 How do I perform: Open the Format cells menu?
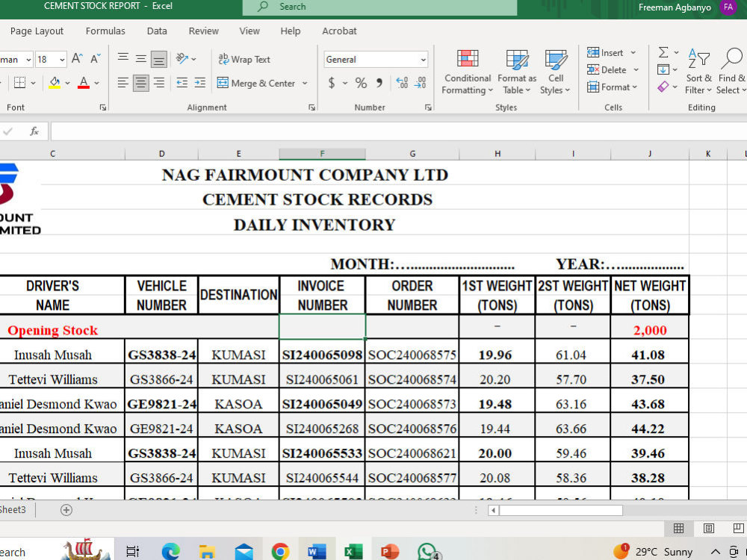612,87
